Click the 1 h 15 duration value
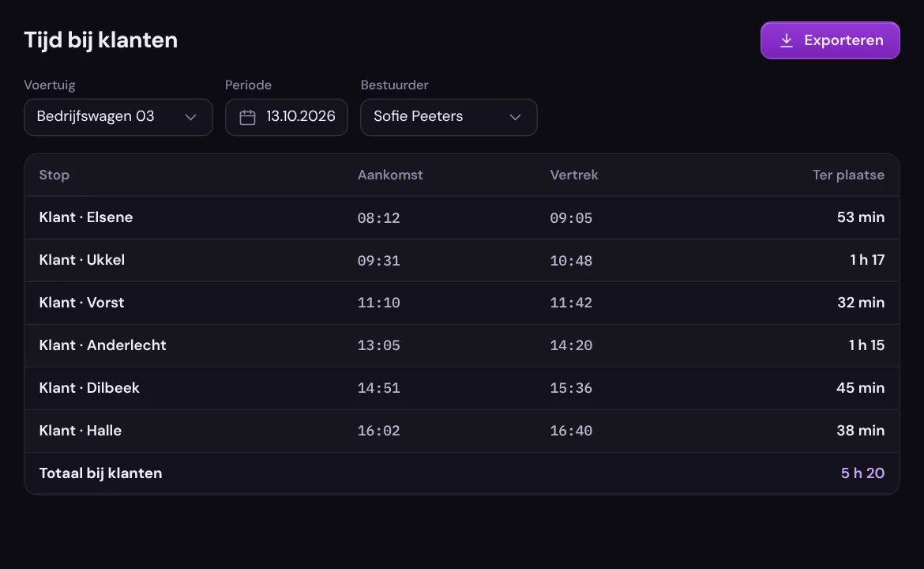The width and height of the screenshot is (924, 569). [x=867, y=345]
